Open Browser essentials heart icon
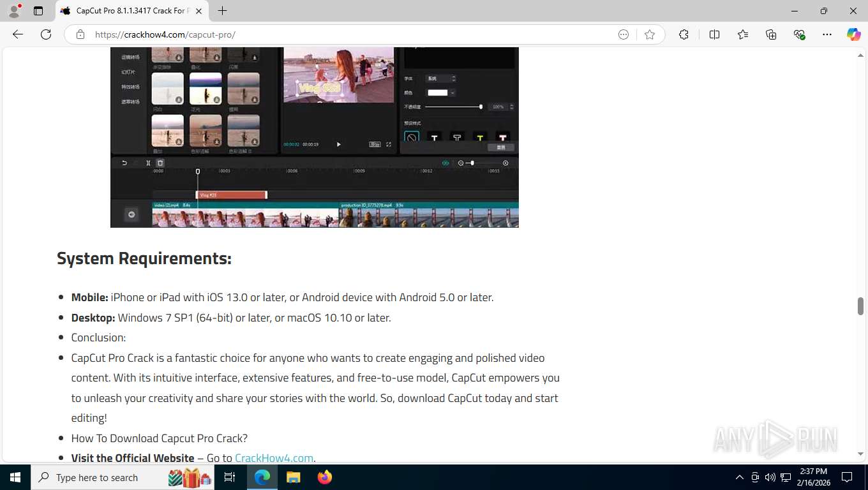Image resolution: width=868 pixels, height=490 pixels. click(x=799, y=34)
